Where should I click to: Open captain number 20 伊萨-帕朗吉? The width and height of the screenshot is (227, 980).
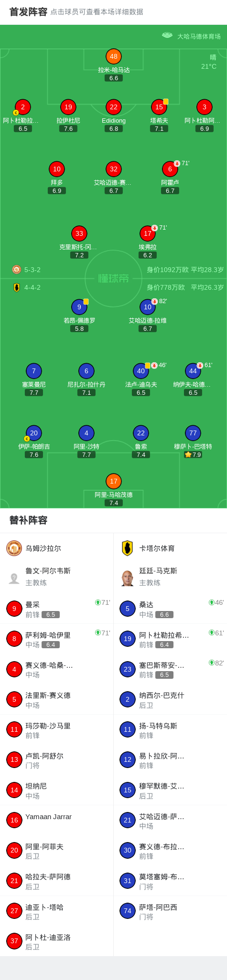[34, 442]
